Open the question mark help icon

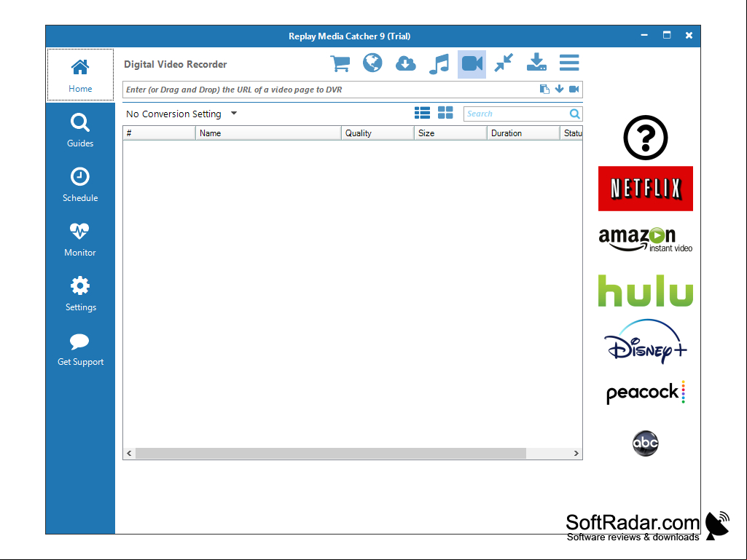point(646,138)
